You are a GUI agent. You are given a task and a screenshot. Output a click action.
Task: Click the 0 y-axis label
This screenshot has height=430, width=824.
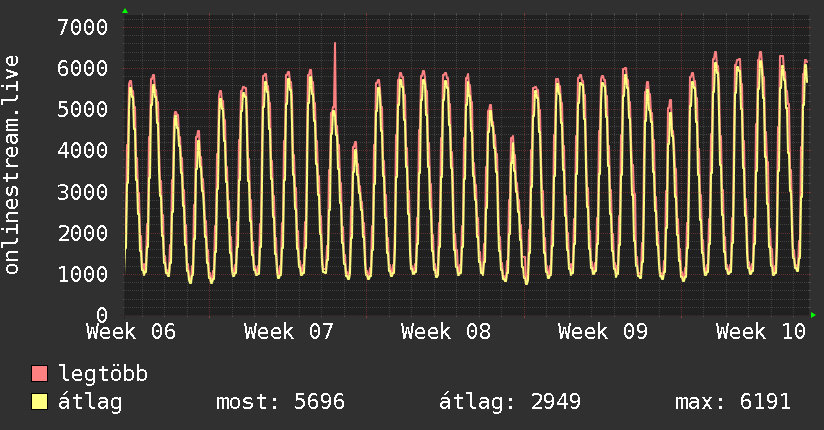pos(102,315)
